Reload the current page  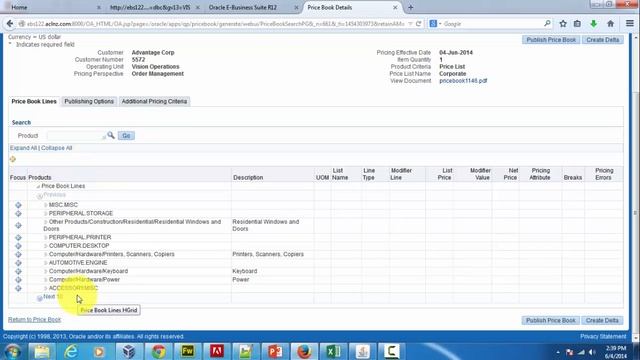coord(419,24)
